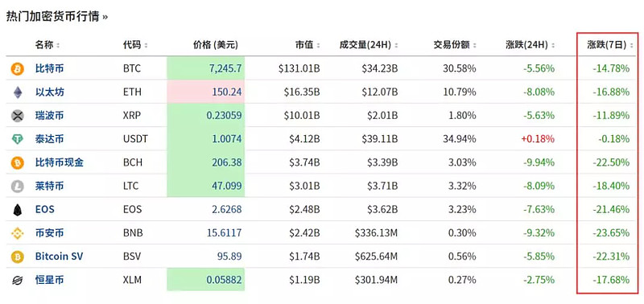Sort by 交易份额 column header
The height and width of the screenshot is (304, 644).
point(455,45)
